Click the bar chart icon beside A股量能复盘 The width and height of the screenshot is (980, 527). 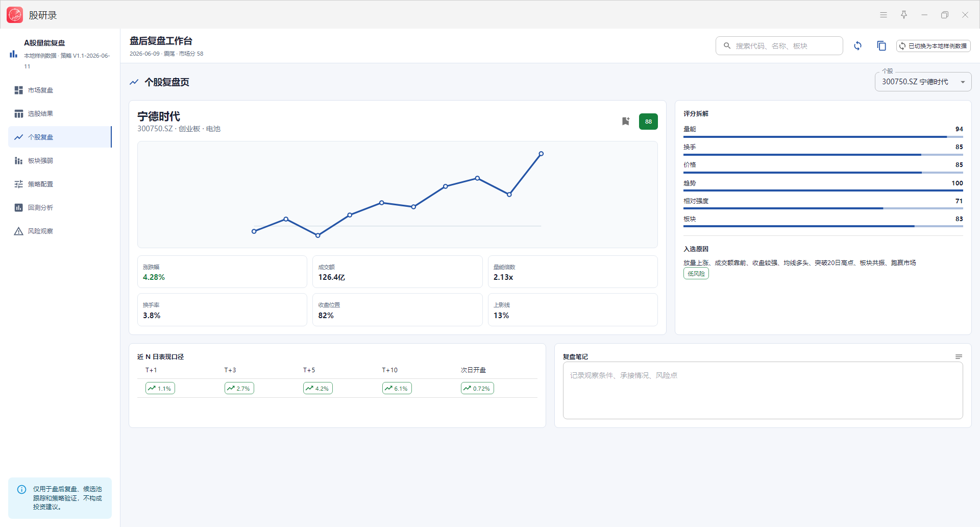13,54
